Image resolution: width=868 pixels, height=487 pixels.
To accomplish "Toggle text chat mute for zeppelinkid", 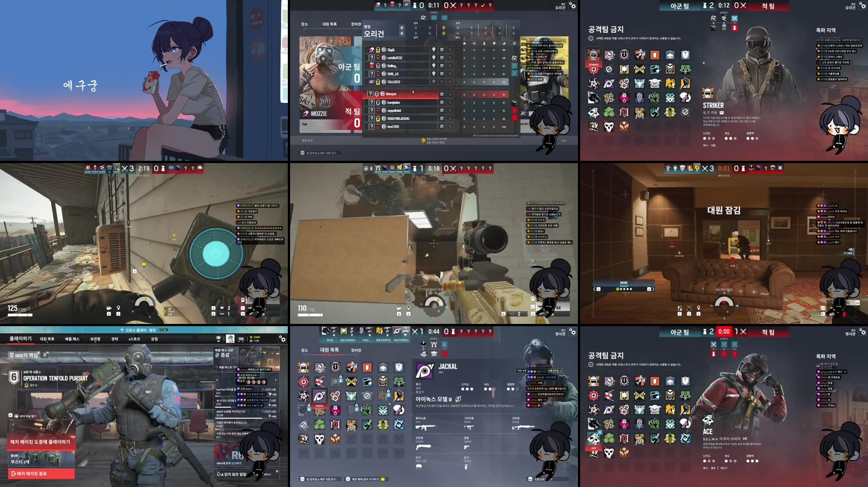I will tap(442, 111).
